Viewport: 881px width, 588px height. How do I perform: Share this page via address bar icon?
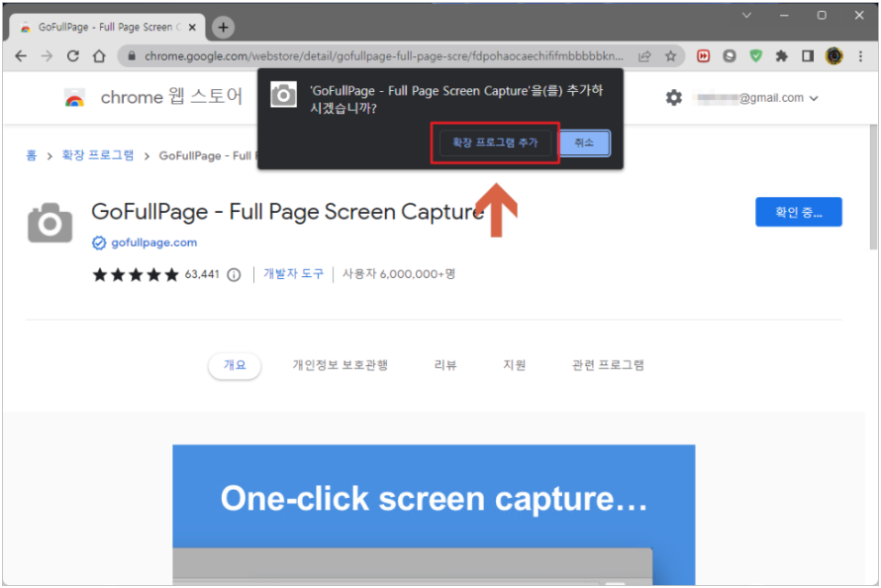pos(644,56)
